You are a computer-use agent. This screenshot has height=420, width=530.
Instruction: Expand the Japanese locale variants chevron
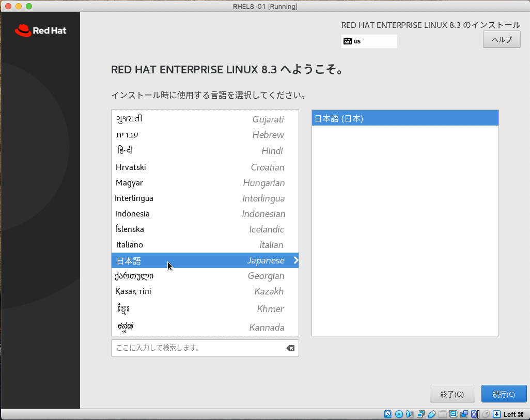click(295, 260)
